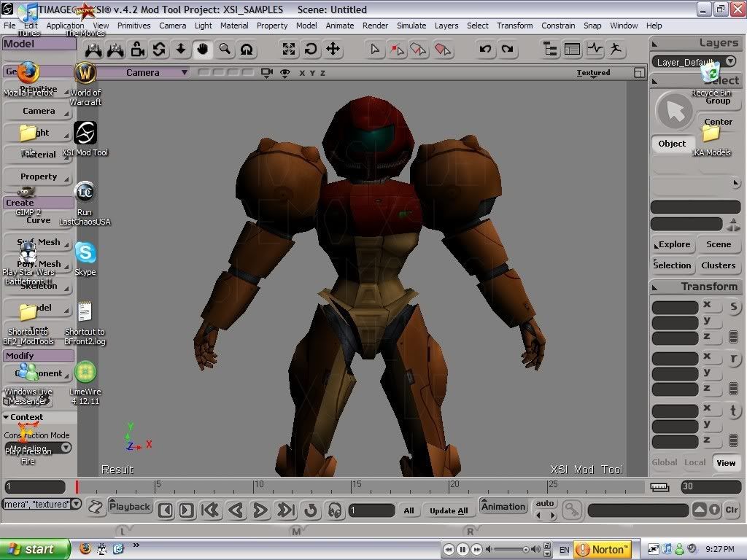The height and width of the screenshot is (560, 747).
Task: Choose the Edge selection tool
Action: tap(418, 49)
